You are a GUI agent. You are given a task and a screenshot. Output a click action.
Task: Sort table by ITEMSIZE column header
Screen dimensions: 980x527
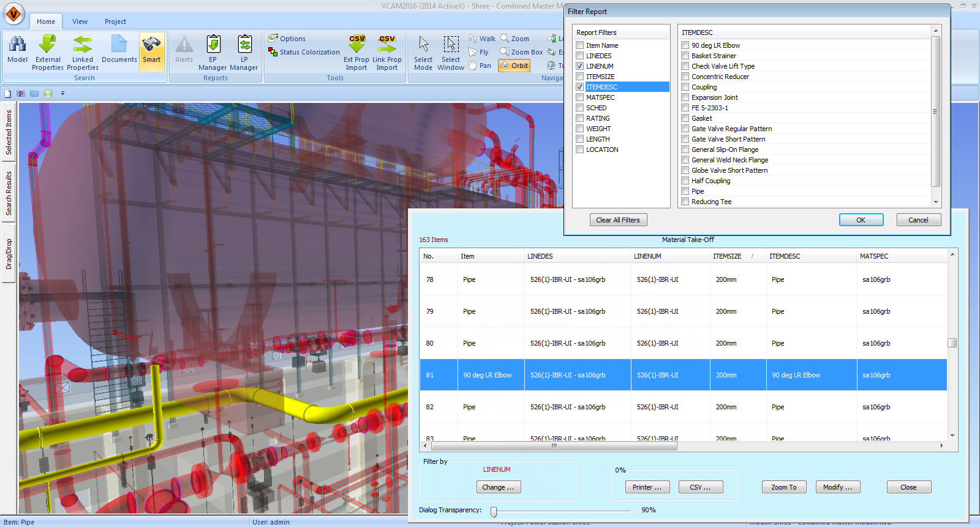[727, 256]
